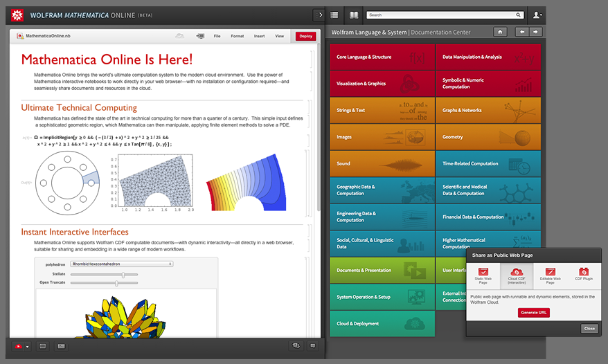This screenshot has width=608, height=364.
Task: Click the MathematicaOnline.nb notebook file icon
Action: pos(20,36)
